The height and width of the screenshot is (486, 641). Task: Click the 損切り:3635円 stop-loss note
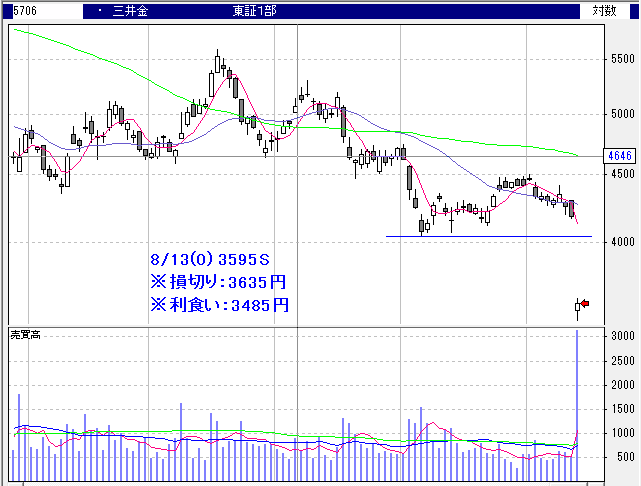tap(218, 281)
